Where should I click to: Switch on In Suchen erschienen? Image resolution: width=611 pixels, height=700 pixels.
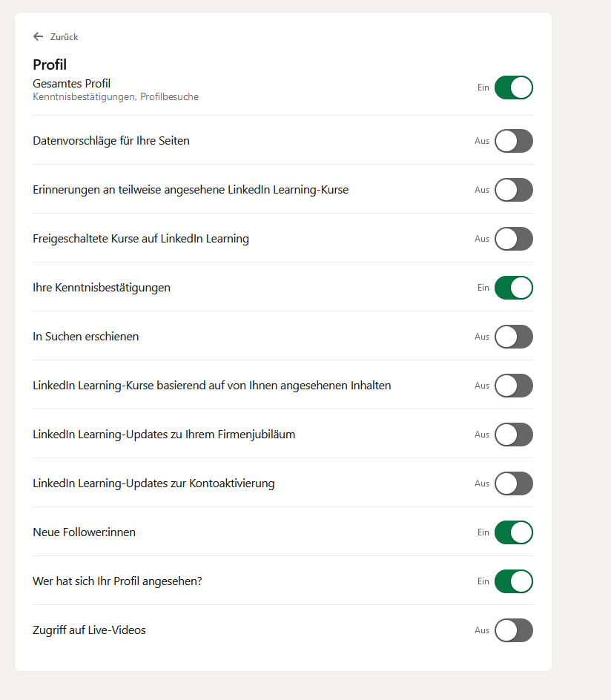(513, 337)
